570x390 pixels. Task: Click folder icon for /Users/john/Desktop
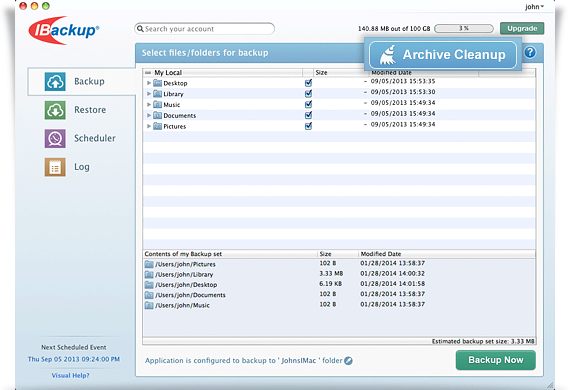[149, 285]
